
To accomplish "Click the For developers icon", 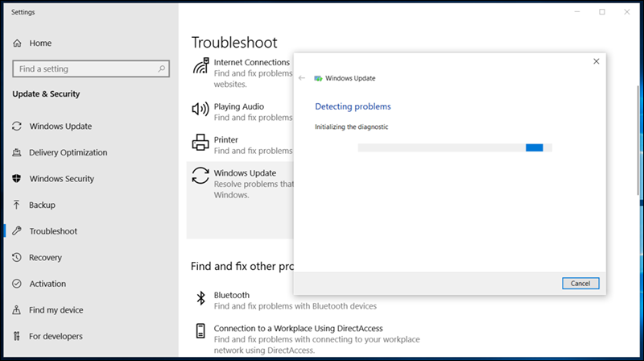I will [x=17, y=336].
